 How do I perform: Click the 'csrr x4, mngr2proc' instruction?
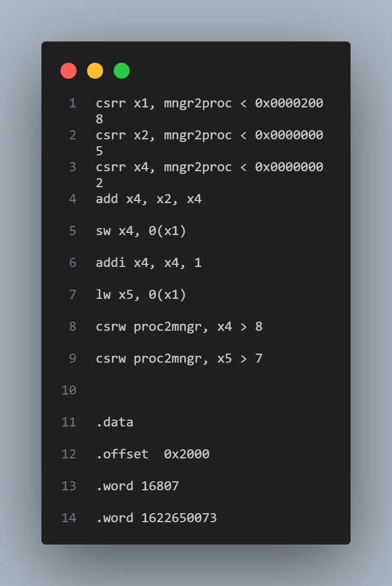[x=164, y=166]
